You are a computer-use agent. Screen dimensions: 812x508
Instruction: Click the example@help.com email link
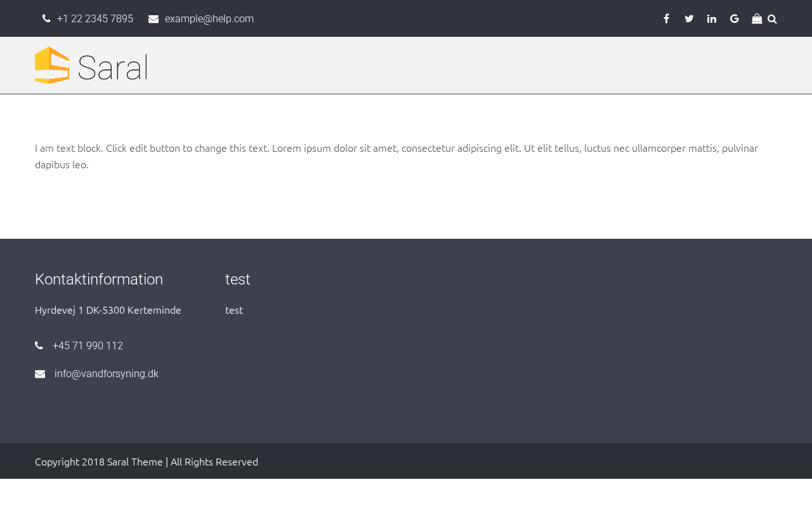tap(209, 19)
